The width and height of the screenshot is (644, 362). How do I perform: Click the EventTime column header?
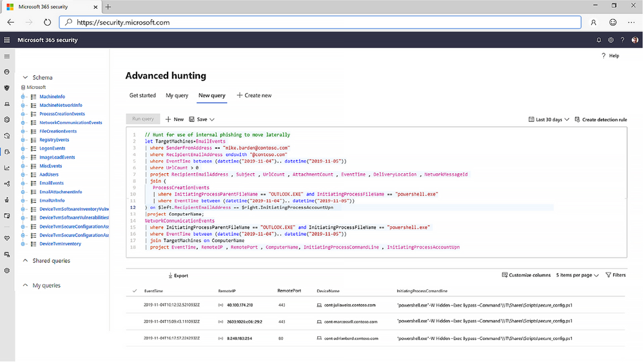(153, 291)
